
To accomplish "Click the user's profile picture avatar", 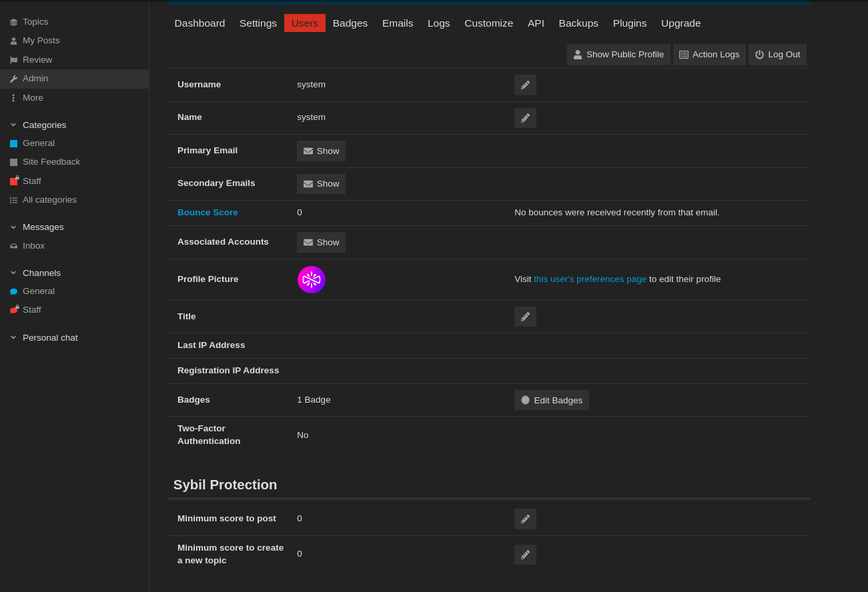I will (x=311, y=279).
